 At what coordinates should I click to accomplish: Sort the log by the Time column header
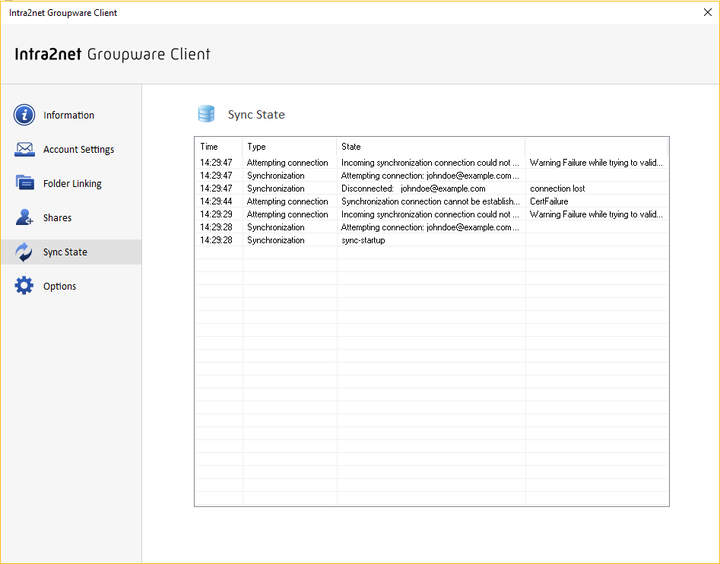(219, 147)
